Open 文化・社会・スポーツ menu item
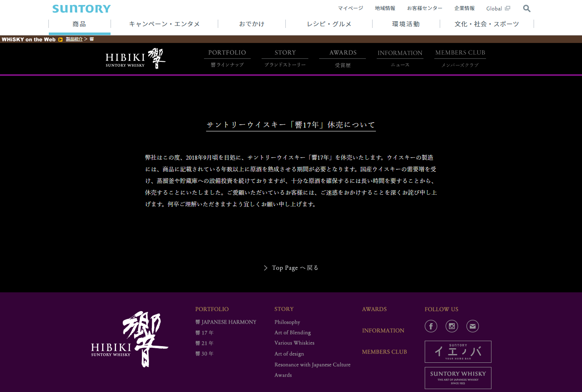This screenshot has height=392, width=582. [x=487, y=24]
